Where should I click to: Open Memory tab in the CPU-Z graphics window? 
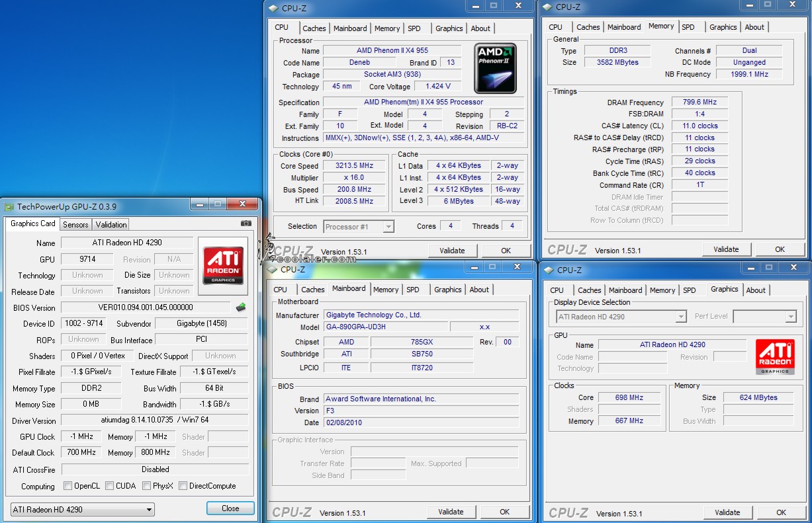pyautogui.click(x=662, y=290)
